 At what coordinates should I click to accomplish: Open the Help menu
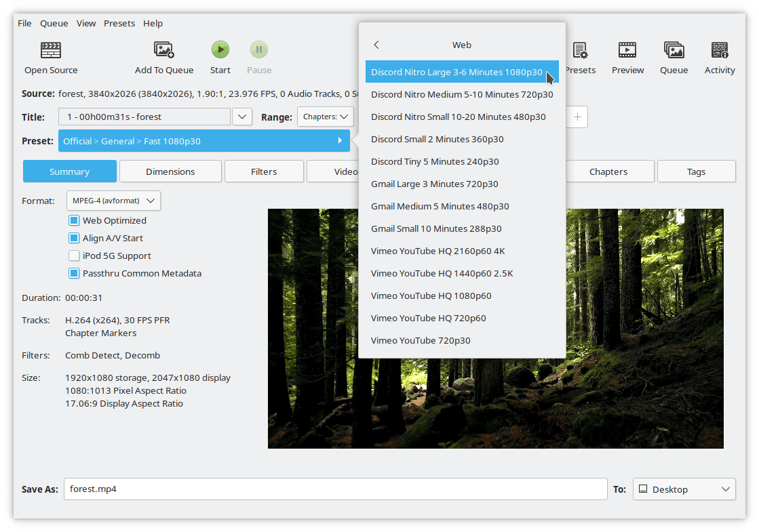click(153, 23)
